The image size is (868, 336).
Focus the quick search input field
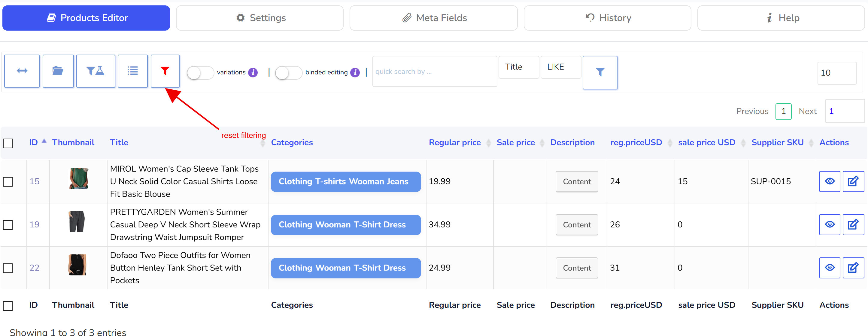434,71
